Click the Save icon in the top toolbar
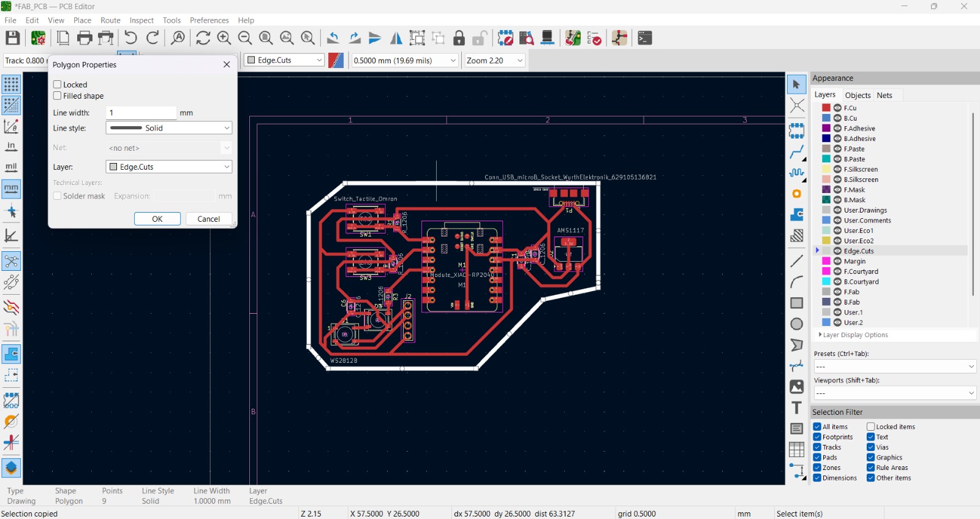Image resolution: width=980 pixels, height=519 pixels. tap(13, 38)
